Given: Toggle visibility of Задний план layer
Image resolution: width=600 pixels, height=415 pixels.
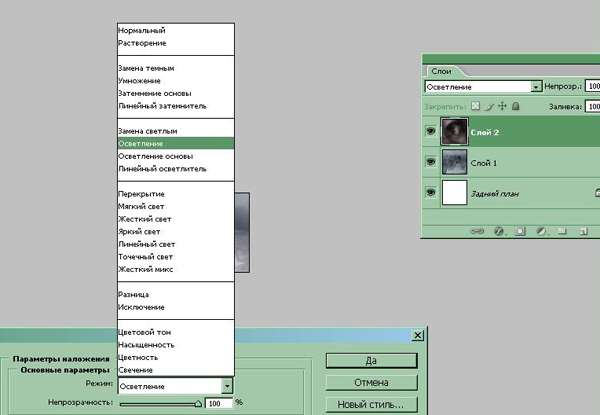Looking at the screenshot, I should [x=431, y=192].
